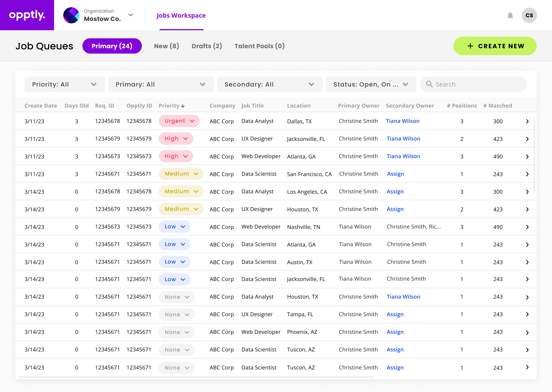This screenshot has height=392, width=552.
Task: Open row arrow for Tampa, FL job
Action: (527, 314)
